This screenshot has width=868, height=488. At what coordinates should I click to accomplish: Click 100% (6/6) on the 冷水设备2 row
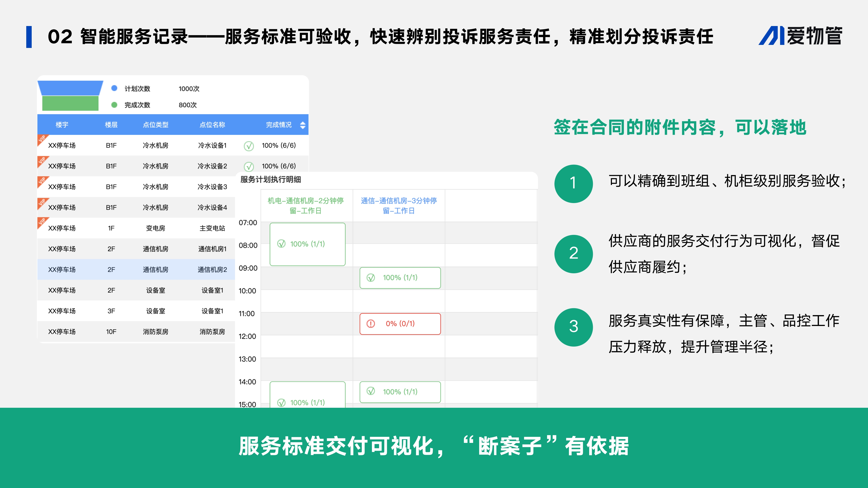(x=279, y=166)
